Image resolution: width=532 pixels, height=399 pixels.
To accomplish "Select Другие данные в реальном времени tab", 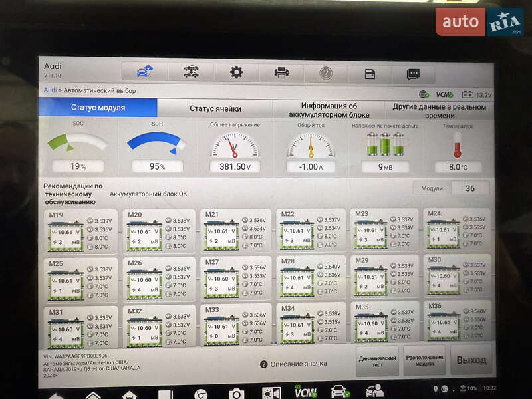I will tap(439, 110).
